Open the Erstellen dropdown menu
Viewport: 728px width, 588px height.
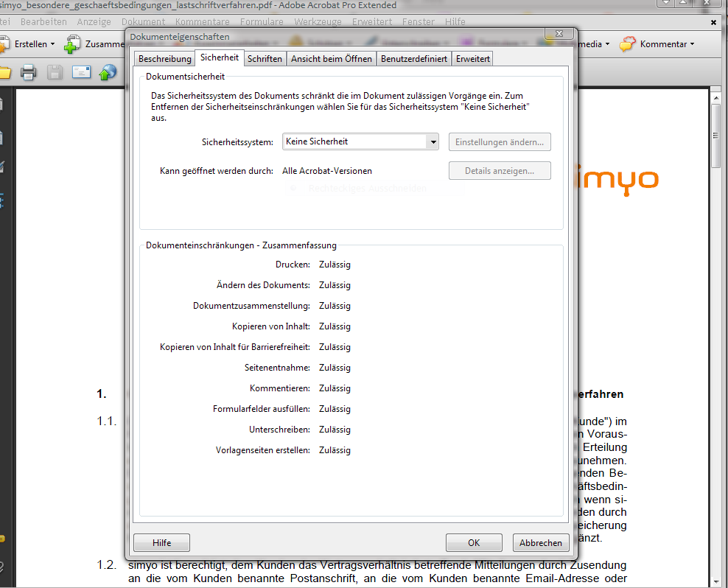35,44
